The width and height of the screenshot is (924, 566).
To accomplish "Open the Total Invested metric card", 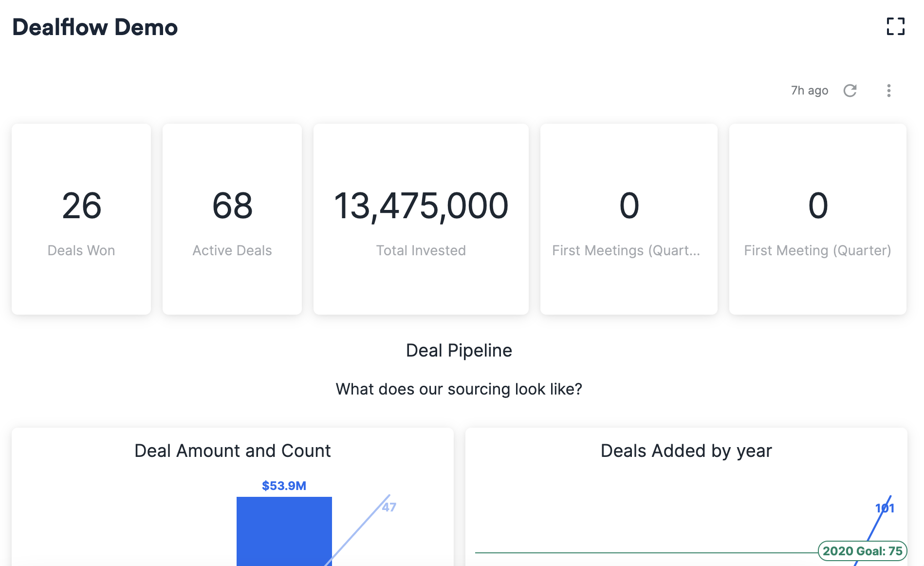I will tap(421, 219).
